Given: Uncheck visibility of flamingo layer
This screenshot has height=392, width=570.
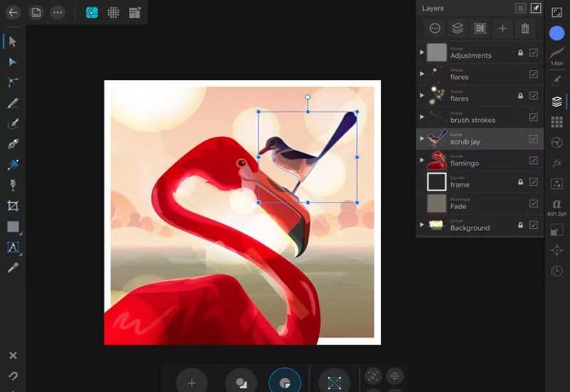Looking at the screenshot, I should tap(533, 160).
